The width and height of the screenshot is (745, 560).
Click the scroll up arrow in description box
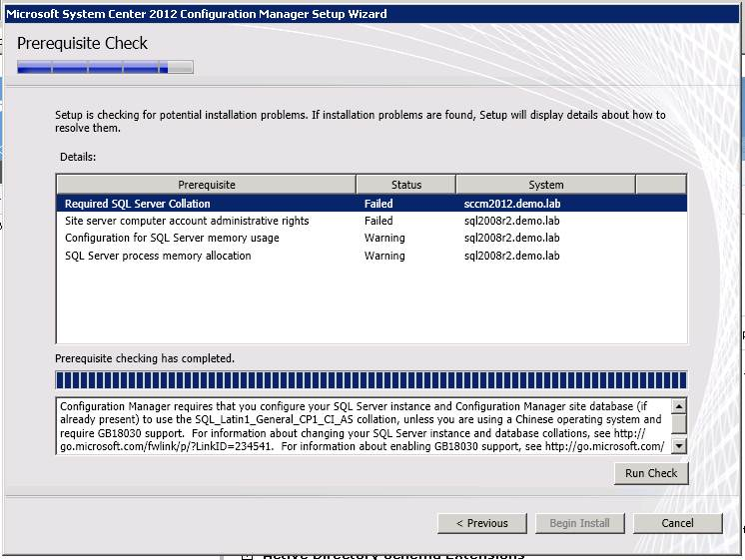[679, 406]
